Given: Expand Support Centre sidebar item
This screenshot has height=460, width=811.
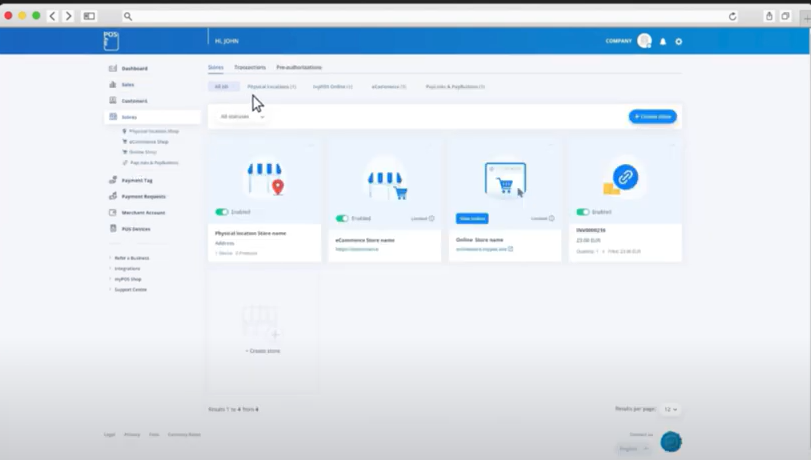Looking at the screenshot, I should [x=130, y=290].
